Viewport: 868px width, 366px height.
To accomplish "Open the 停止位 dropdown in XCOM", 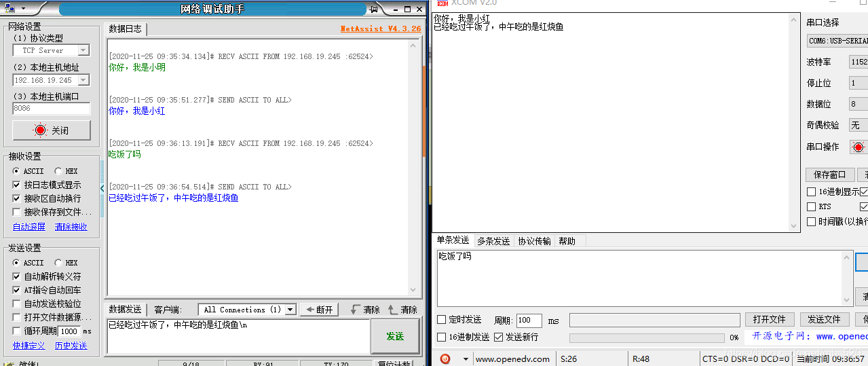I will [858, 83].
